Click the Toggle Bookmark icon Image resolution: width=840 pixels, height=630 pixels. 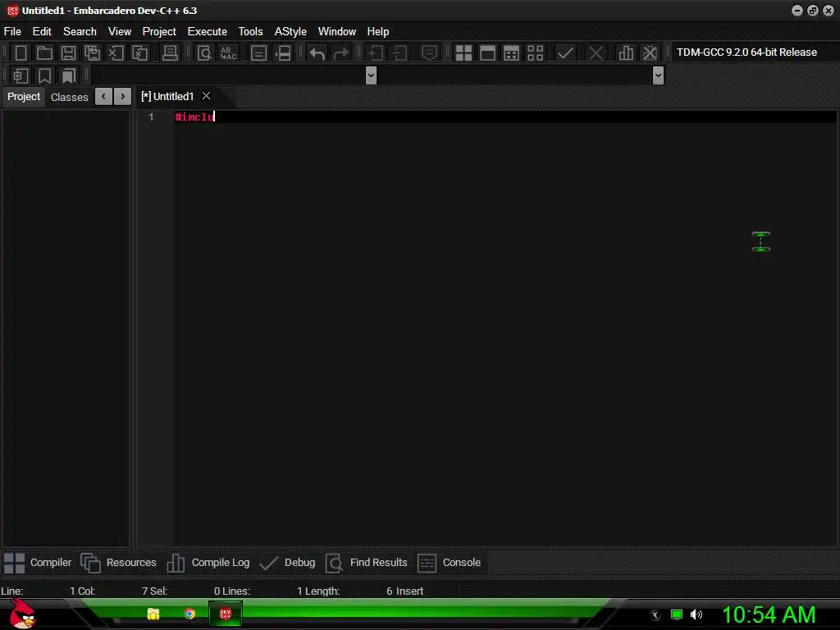(x=44, y=75)
